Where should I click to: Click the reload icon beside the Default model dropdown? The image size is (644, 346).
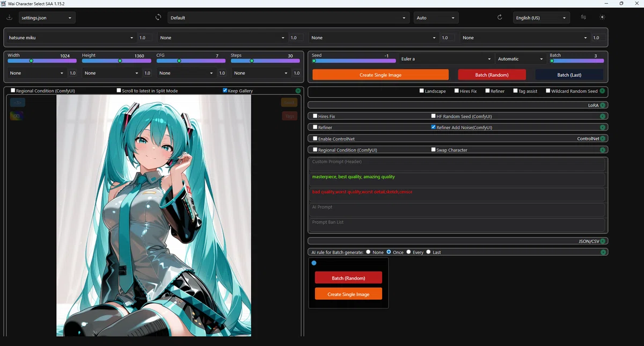coord(158,17)
